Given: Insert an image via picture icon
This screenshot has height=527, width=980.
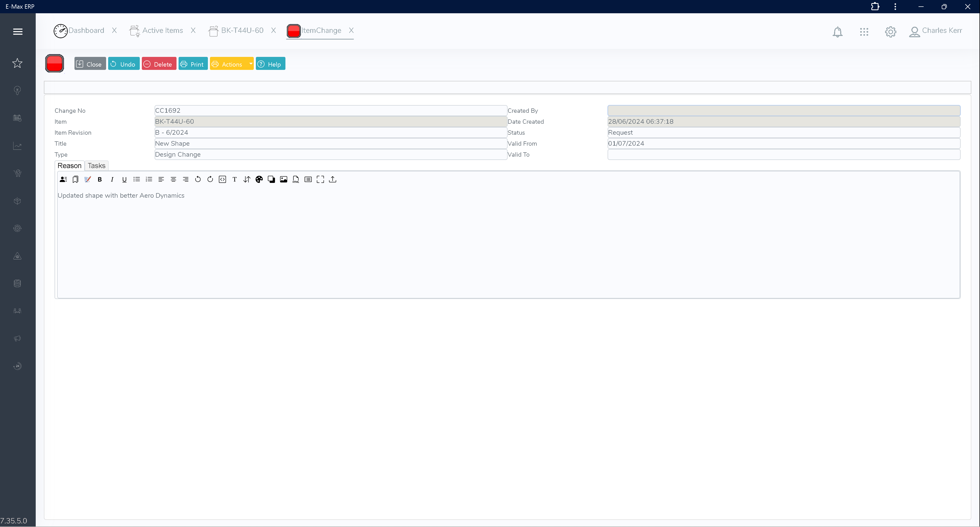Looking at the screenshot, I should 284,180.
